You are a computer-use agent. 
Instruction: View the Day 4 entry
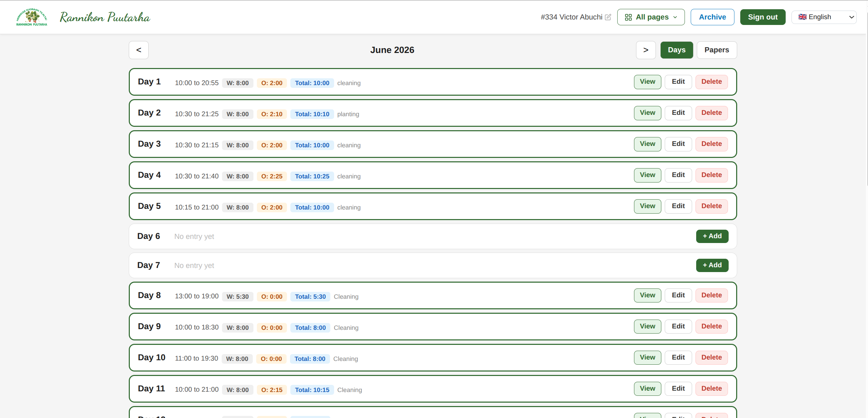coord(647,175)
